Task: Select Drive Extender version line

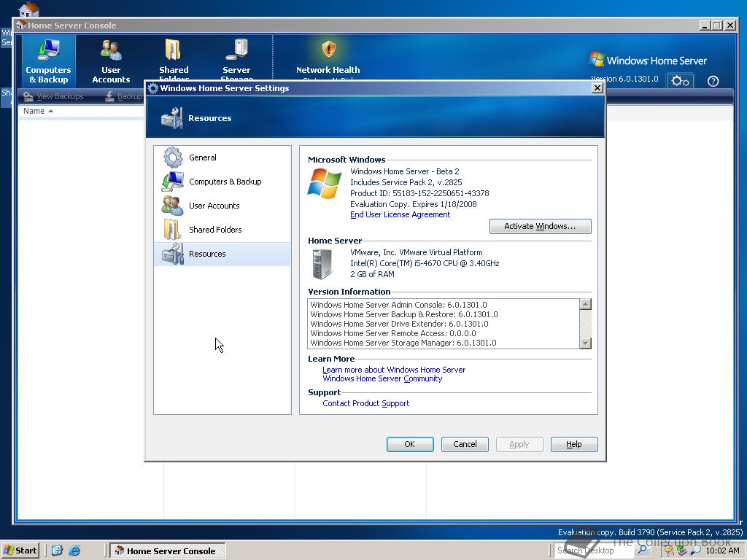Action: pos(399,324)
